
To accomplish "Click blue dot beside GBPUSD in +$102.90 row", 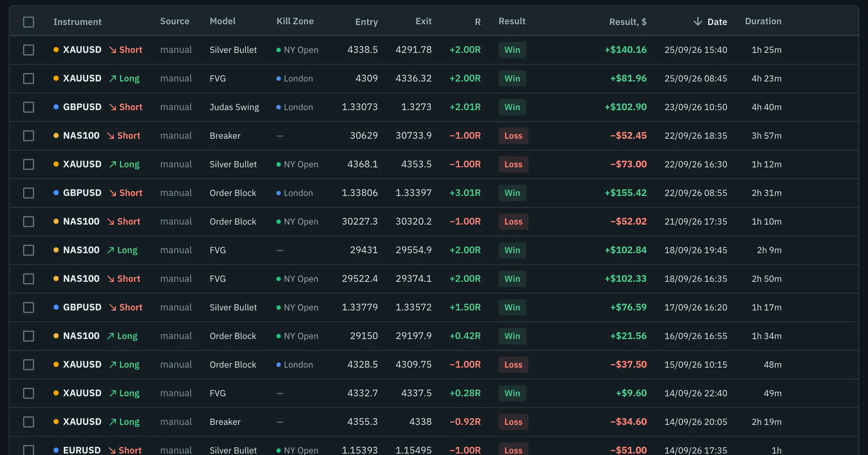I will (56, 107).
